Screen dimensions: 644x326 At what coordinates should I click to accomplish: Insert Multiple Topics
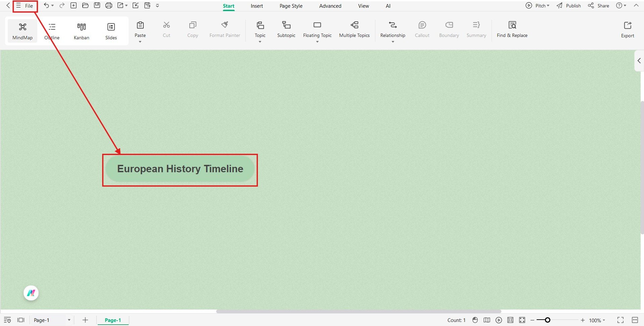coord(354,30)
